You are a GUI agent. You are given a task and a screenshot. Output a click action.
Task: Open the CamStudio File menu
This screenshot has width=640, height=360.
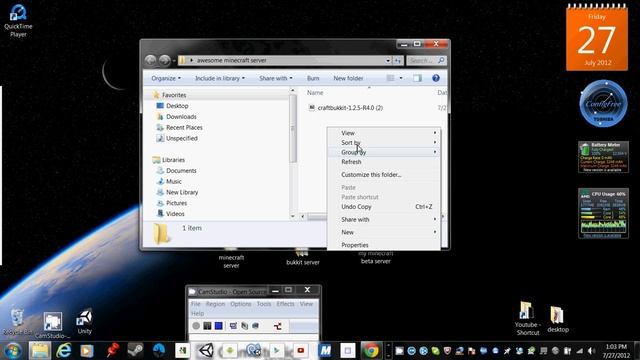coord(196,304)
